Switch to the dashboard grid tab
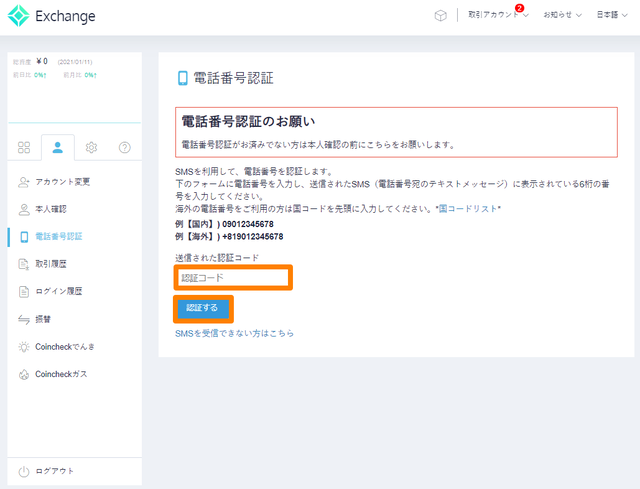 point(24,147)
